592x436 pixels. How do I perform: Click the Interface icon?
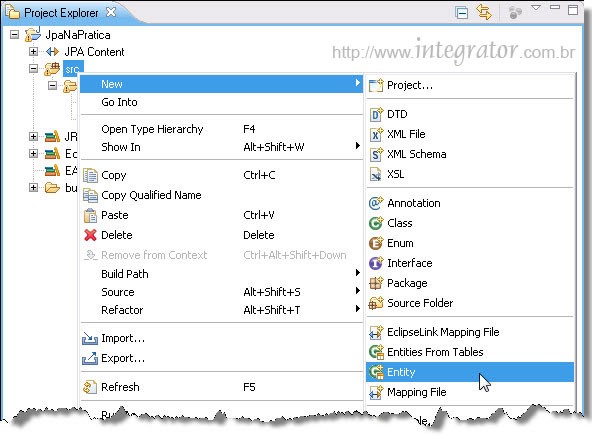[x=376, y=263]
